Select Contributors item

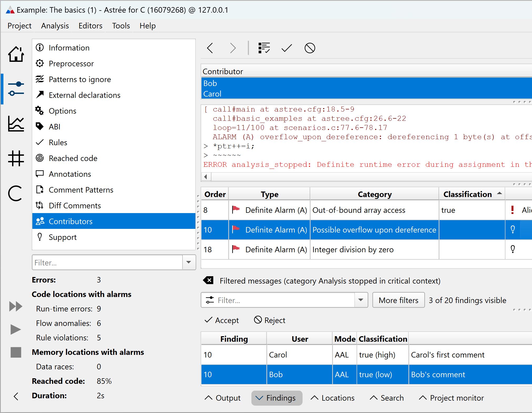pos(114,221)
